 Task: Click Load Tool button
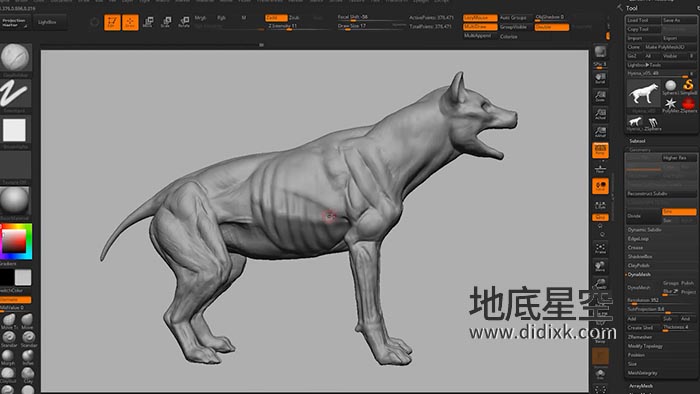643,20
